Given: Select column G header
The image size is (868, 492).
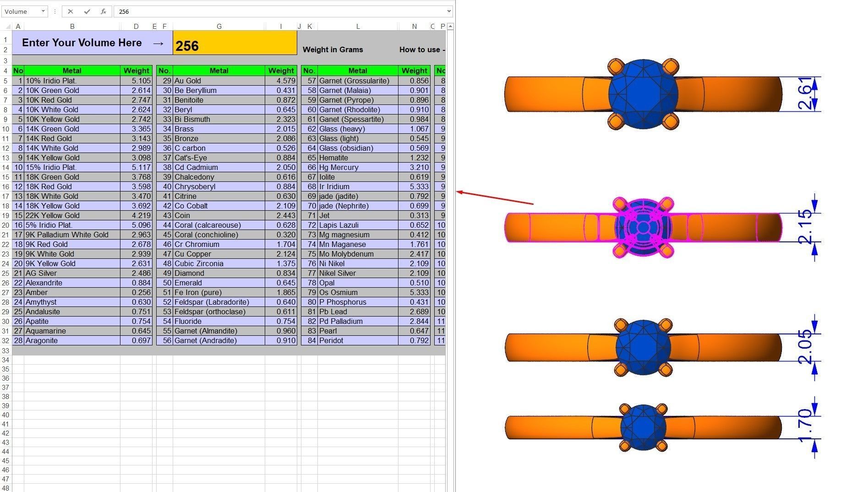Looking at the screenshot, I should click(x=219, y=27).
